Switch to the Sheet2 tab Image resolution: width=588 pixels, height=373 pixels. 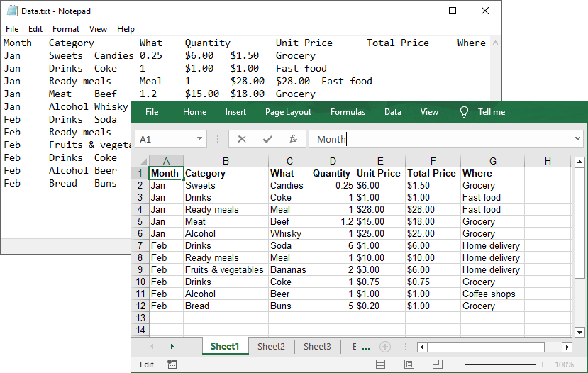point(271,347)
